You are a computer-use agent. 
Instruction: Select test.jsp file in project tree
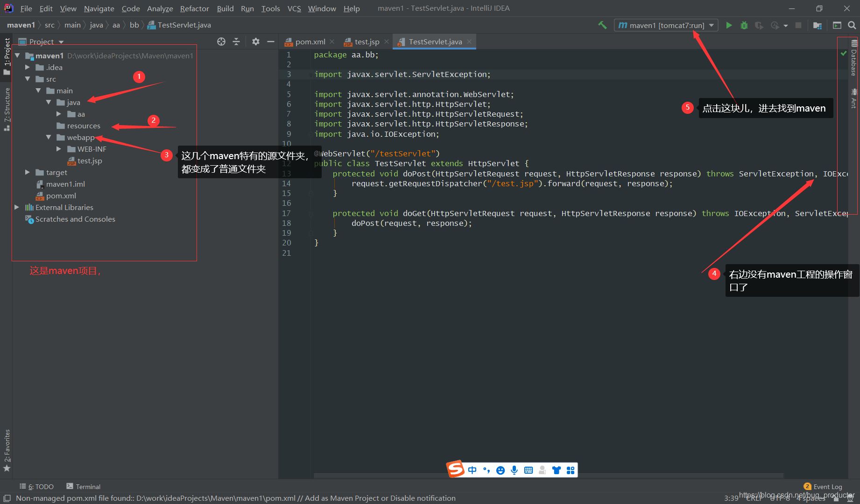(x=89, y=161)
